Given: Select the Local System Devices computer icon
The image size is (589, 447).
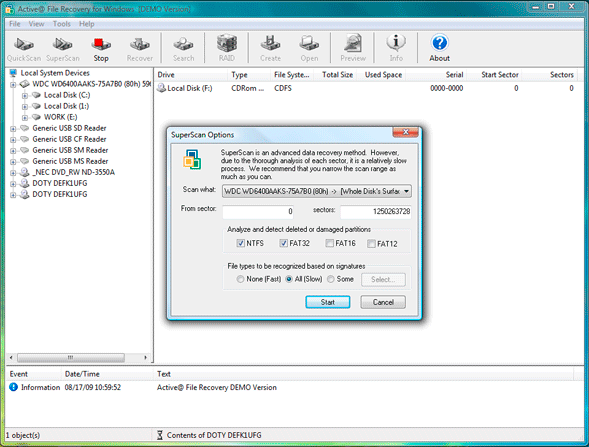Looking at the screenshot, I should pos(14,73).
